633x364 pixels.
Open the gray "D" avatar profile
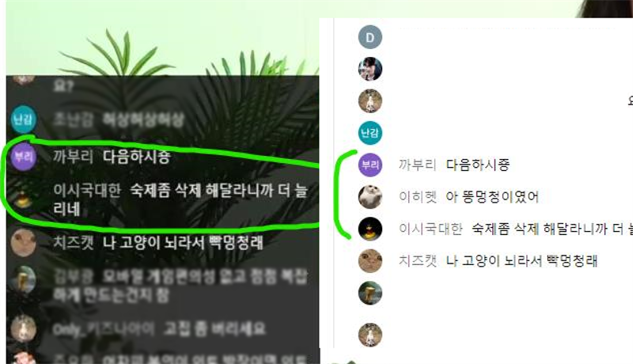pos(370,37)
